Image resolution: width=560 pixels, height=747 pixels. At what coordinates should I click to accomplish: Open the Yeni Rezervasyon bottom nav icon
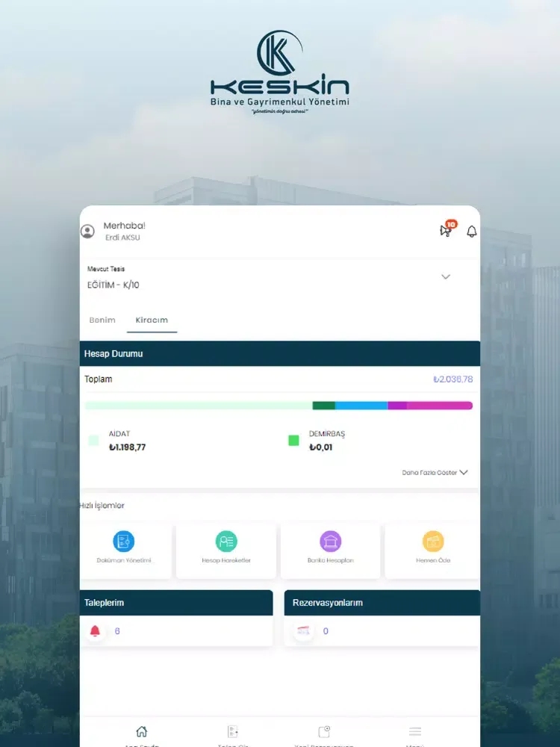[324, 731]
